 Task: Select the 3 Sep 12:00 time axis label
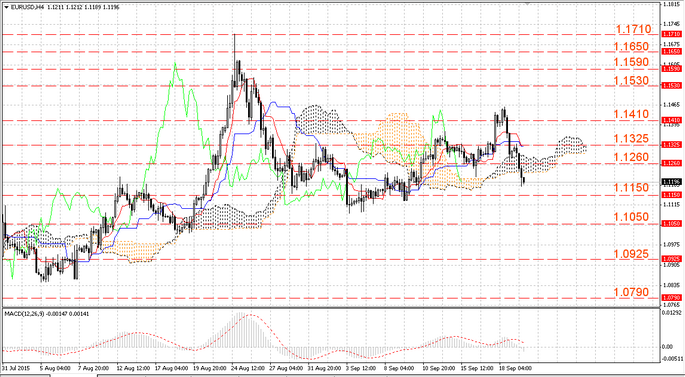tap(361, 368)
